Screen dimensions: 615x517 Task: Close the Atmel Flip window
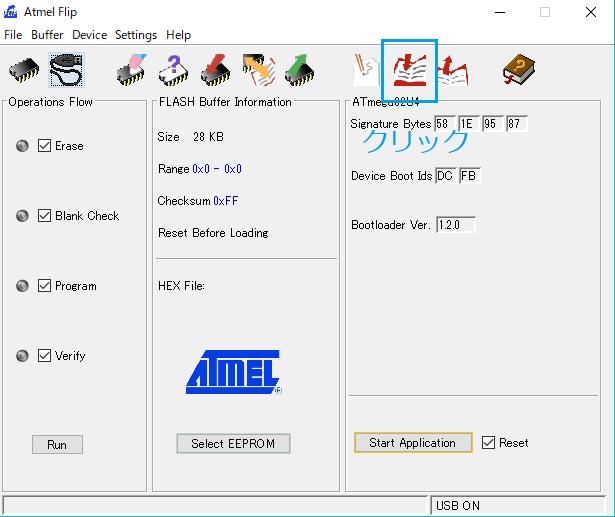click(x=591, y=12)
